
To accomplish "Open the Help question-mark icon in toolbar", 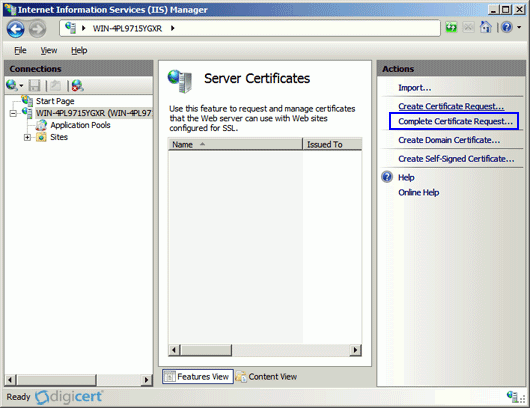I will [x=507, y=27].
